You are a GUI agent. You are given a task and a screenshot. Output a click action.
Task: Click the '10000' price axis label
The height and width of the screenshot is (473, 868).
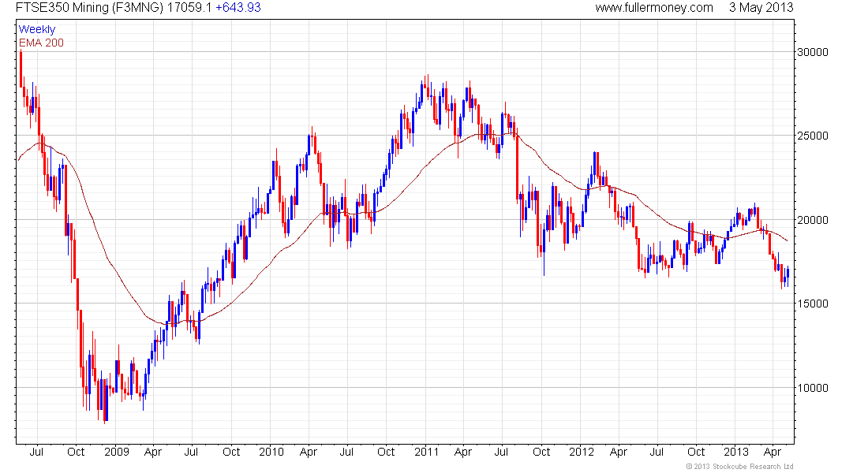813,387
